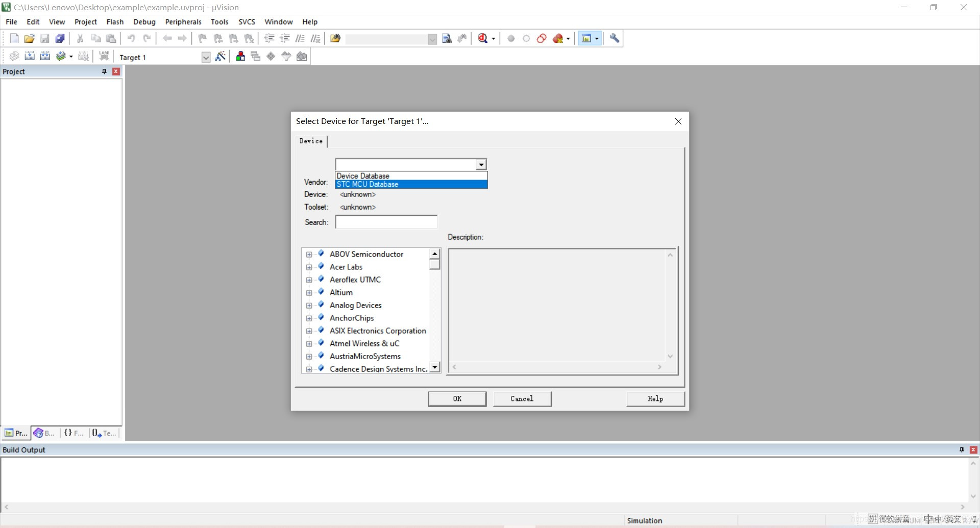Open Manage Run-Time Environment diamond icon

click(x=271, y=57)
